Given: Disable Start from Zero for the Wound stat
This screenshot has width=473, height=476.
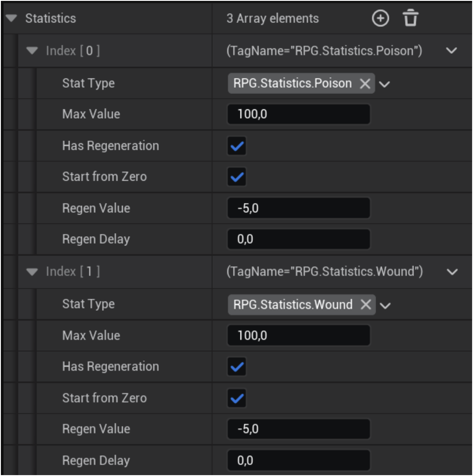Looking at the screenshot, I should tap(236, 398).
